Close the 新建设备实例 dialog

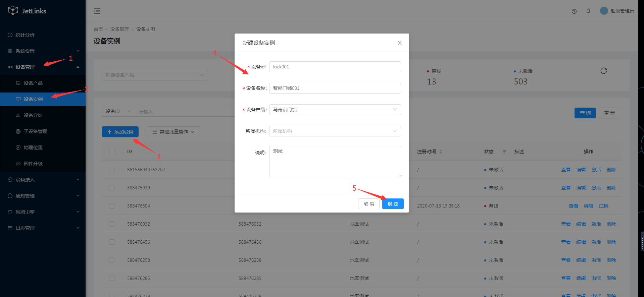tap(399, 43)
